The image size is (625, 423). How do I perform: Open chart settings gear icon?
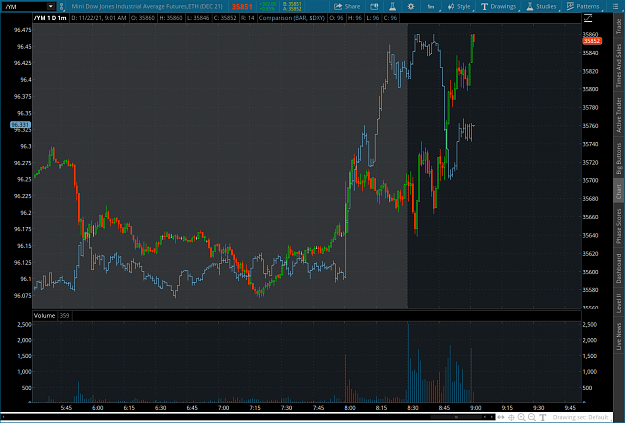pyautogui.click(x=411, y=6)
